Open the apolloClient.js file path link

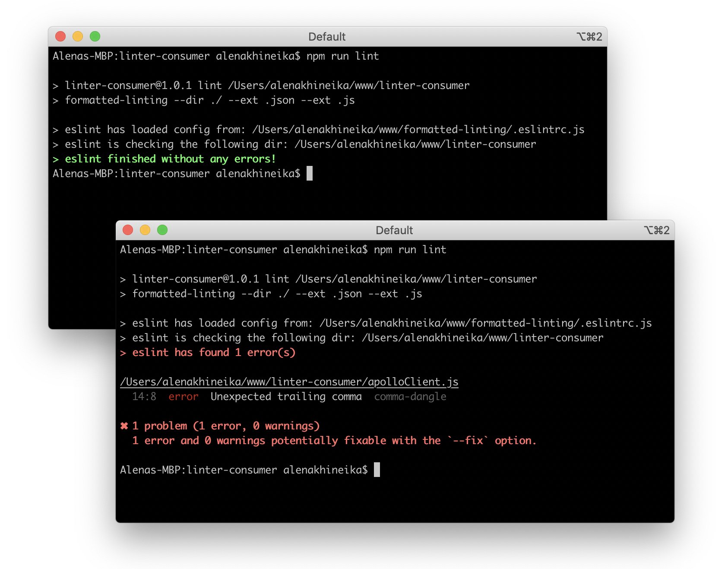coord(289,382)
